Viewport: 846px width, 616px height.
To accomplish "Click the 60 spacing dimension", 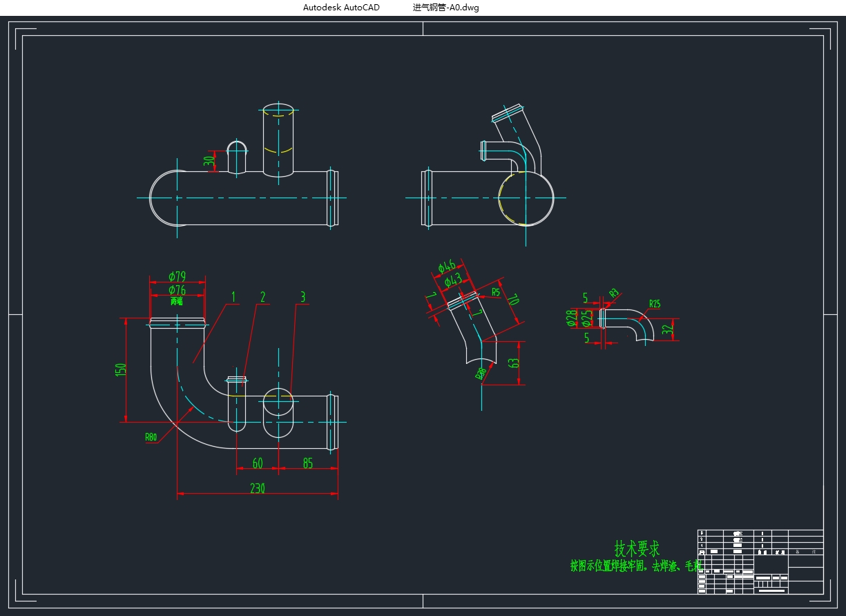I will point(257,463).
